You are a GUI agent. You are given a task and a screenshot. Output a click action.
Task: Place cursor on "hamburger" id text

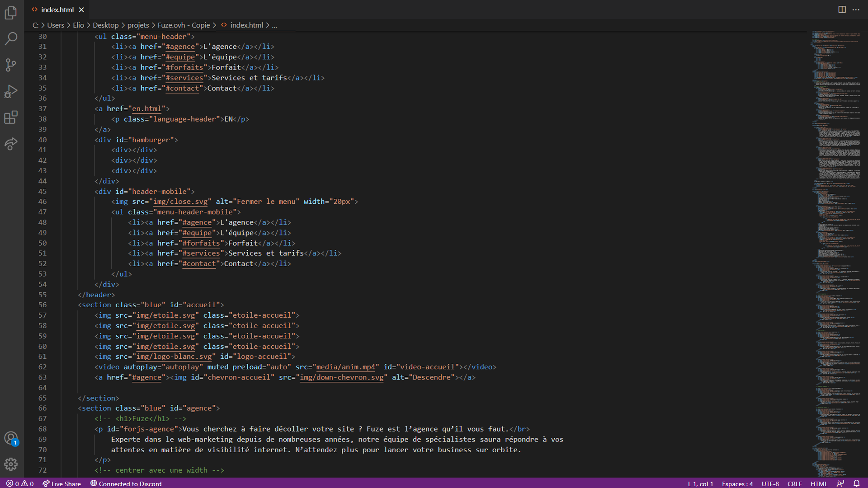151,140
